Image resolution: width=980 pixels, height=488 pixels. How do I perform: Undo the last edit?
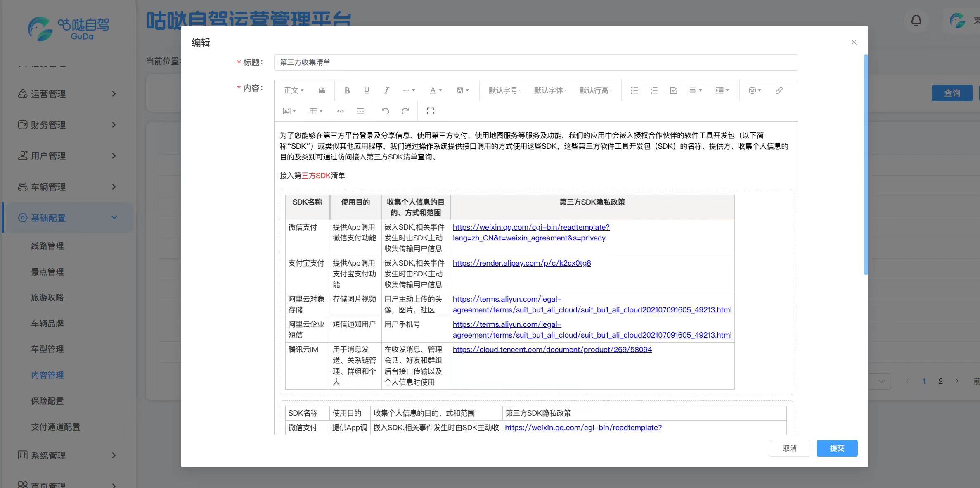coord(386,111)
